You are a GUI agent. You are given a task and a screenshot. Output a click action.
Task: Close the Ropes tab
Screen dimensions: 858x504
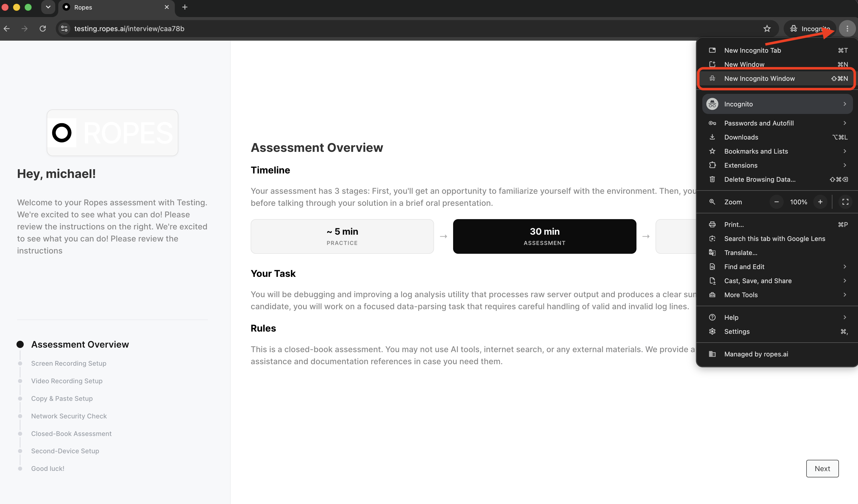[167, 7]
